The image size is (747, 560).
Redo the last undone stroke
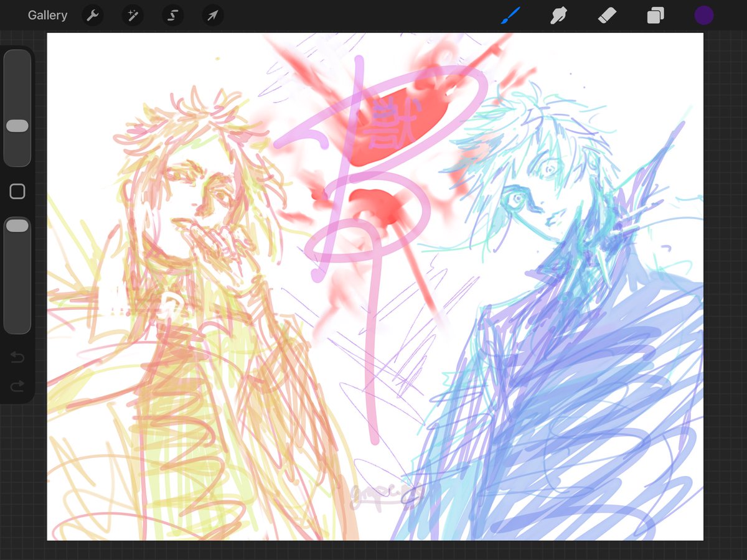tap(17, 386)
